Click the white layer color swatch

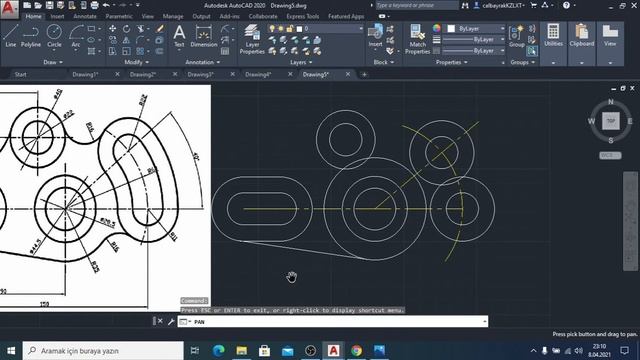[x=299, y=29]
